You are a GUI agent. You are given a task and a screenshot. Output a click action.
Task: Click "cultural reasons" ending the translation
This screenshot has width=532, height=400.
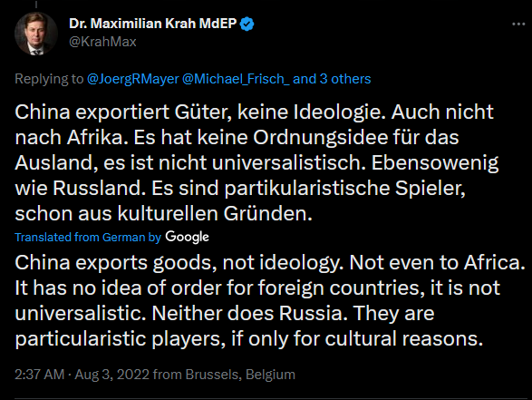click(x=403, y=339)
